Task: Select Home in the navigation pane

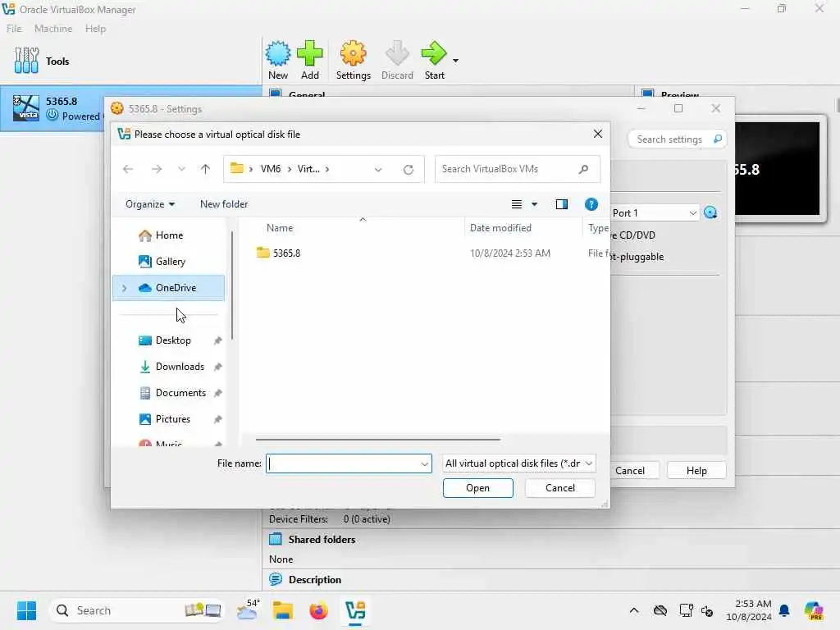Action: [168, 235]
